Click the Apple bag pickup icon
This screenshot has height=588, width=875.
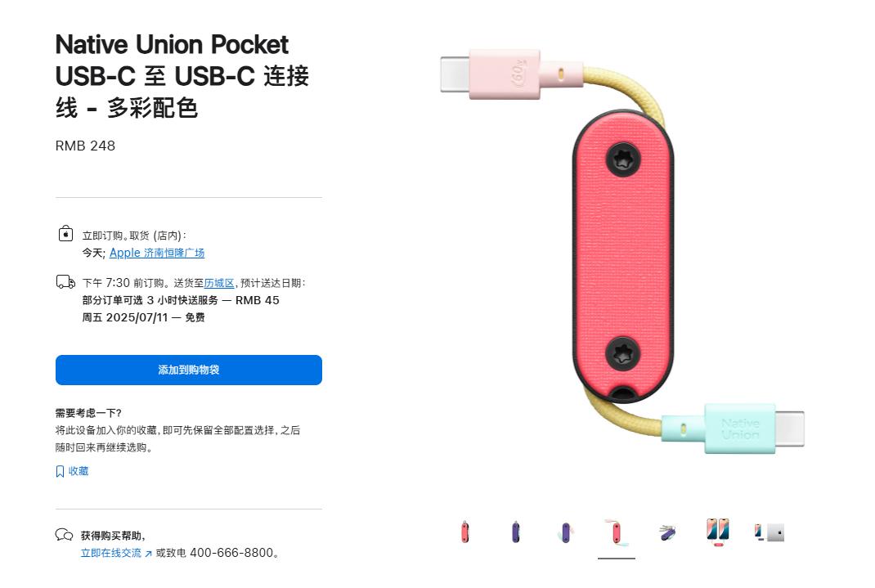(x=66, y=233)
